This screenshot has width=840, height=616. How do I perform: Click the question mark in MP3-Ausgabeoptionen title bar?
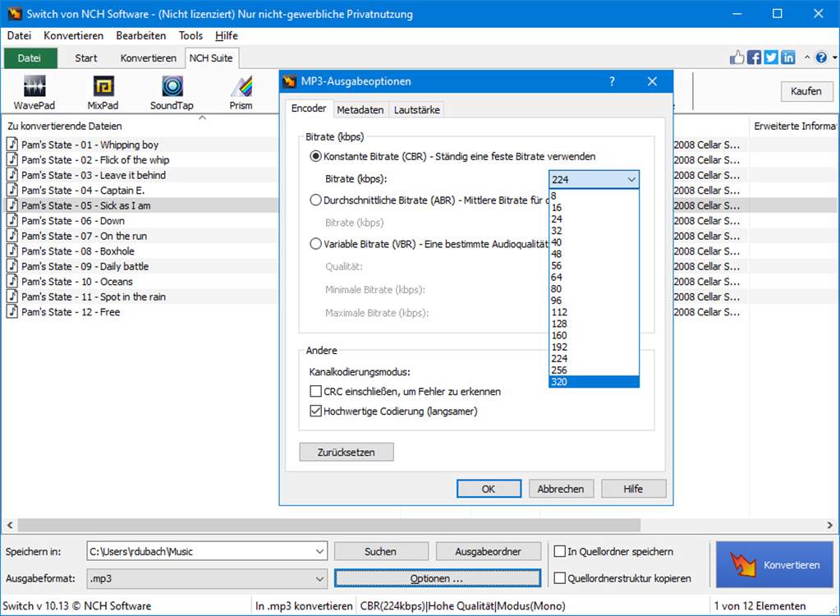point(612,81)
